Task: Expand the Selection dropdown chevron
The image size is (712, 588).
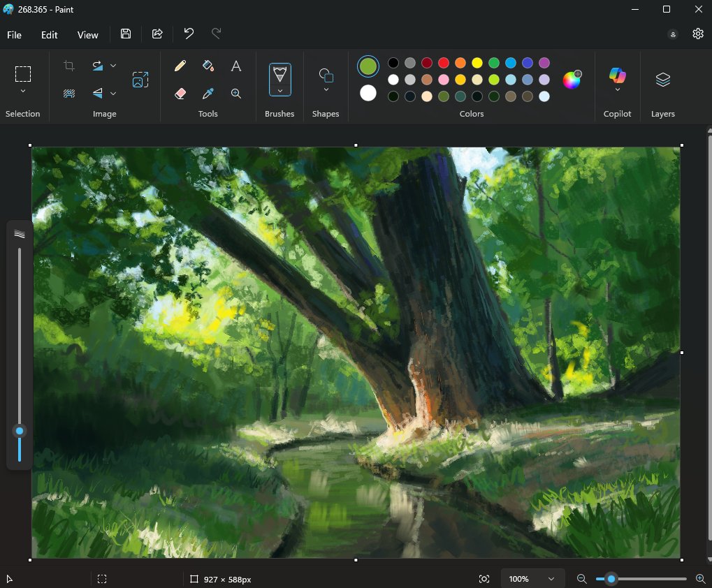Action: (x=22, y=91)
